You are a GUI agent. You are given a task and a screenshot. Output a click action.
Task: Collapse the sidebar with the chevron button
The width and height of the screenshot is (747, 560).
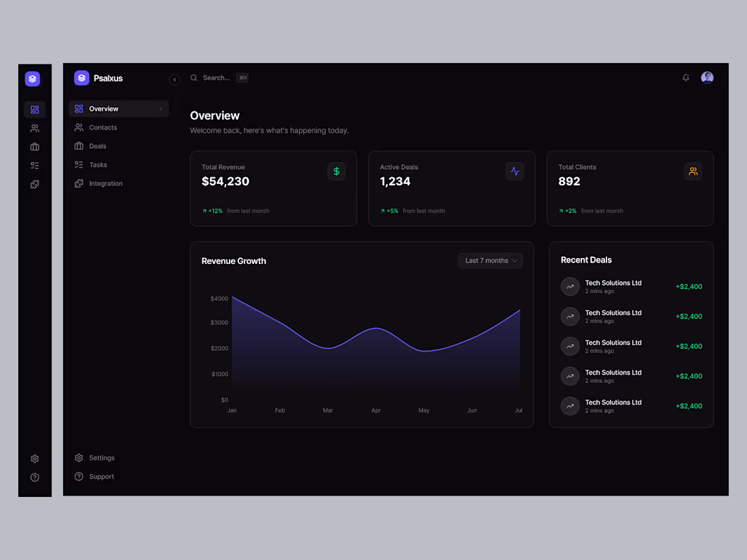[x=175, y=79]
